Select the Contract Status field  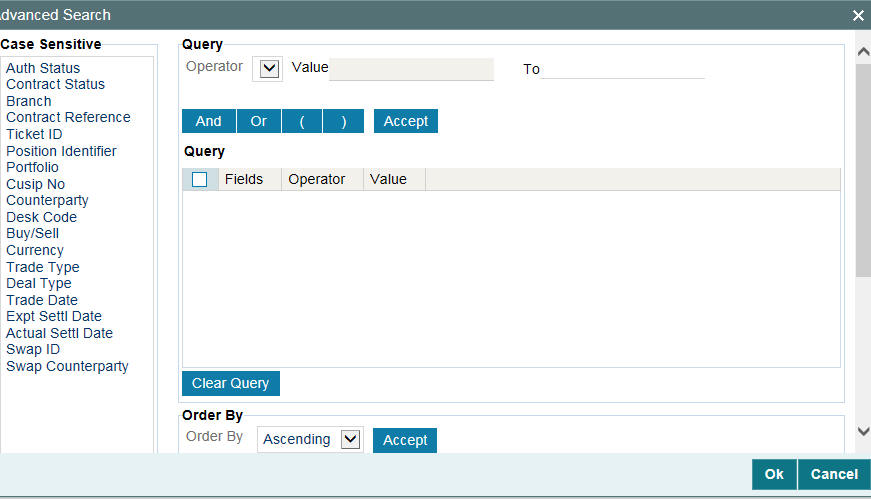(56, 84)
